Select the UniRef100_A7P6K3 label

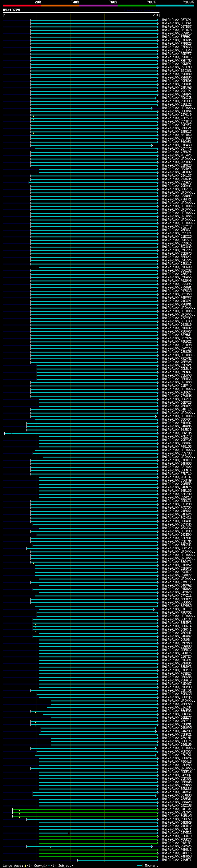tap(177, 47)
